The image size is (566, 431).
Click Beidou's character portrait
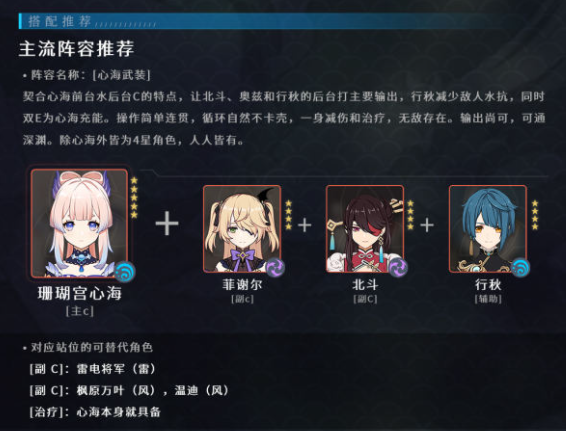pyautogui.click(x=365, y=228)
